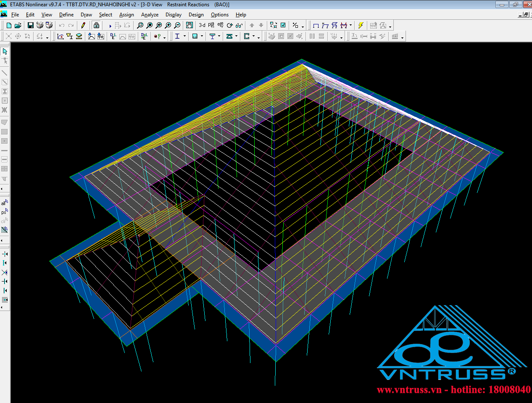Expand the steel joist design dropdown arrow
The width and height of the screenshot is (532, 403).
pos(237,37)
